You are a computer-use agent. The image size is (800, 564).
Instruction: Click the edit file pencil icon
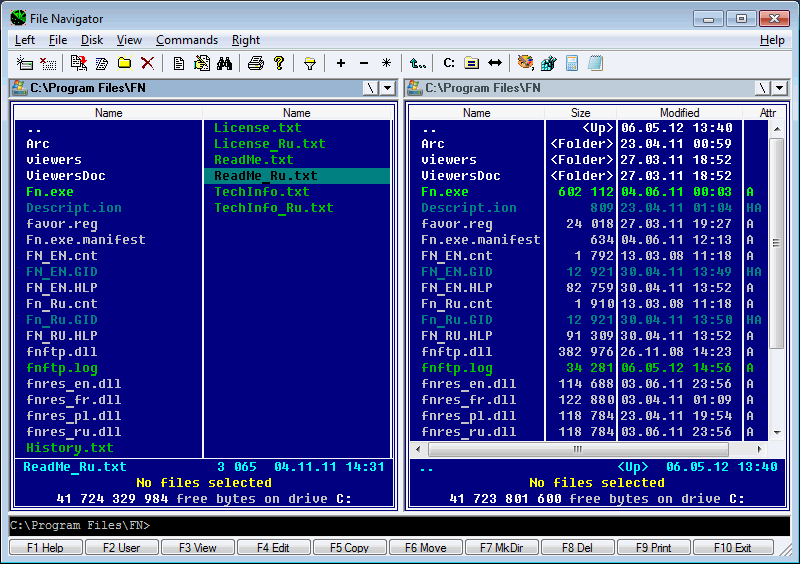[202, 63]
